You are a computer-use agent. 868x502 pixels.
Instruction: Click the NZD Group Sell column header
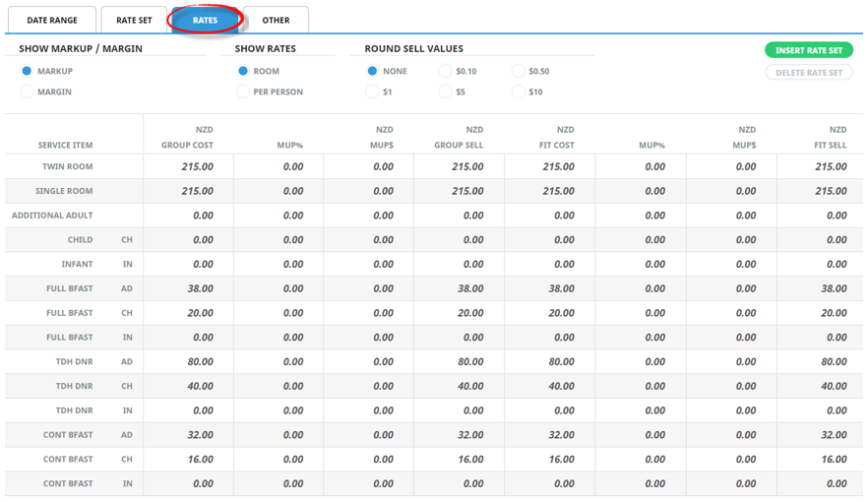pos(459,137)
